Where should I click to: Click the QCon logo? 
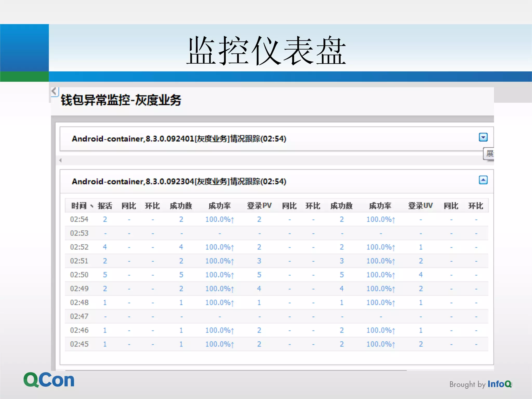[49, 380]
